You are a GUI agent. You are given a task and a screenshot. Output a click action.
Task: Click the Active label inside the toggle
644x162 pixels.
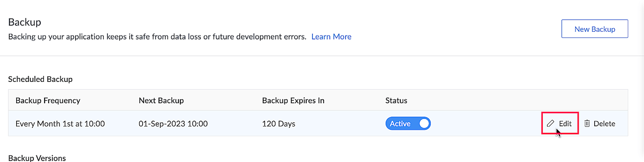[400, 124]
